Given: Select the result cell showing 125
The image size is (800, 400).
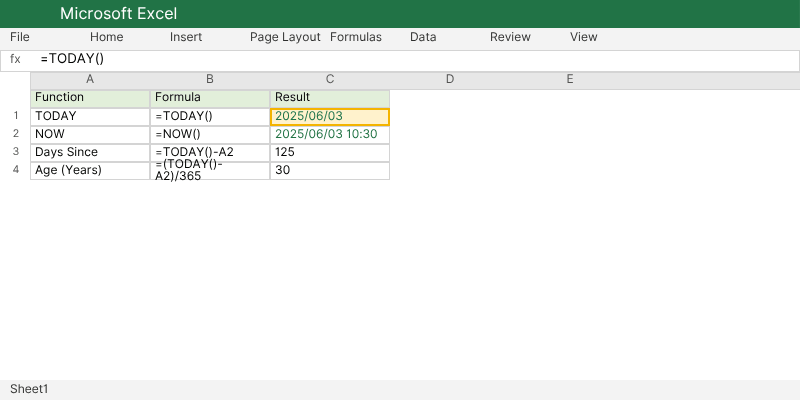Looking at the screenshot, I should tap(330, 153).
